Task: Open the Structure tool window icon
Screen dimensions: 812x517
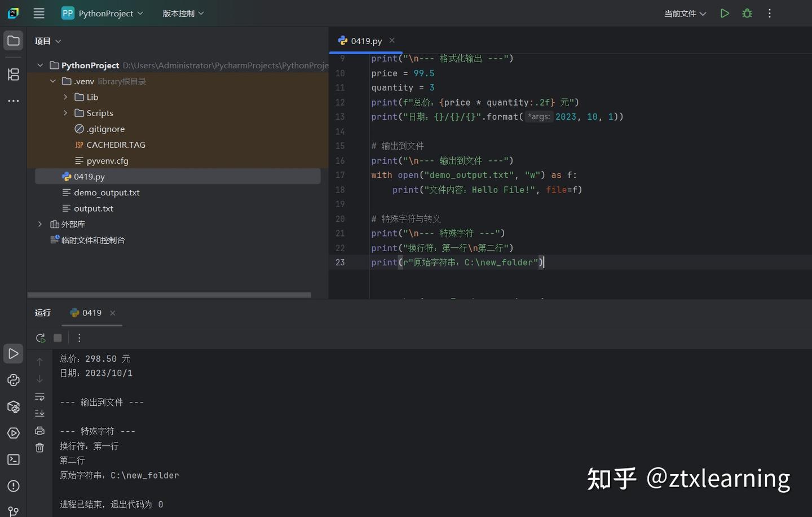Action: (x=14, y=74)
